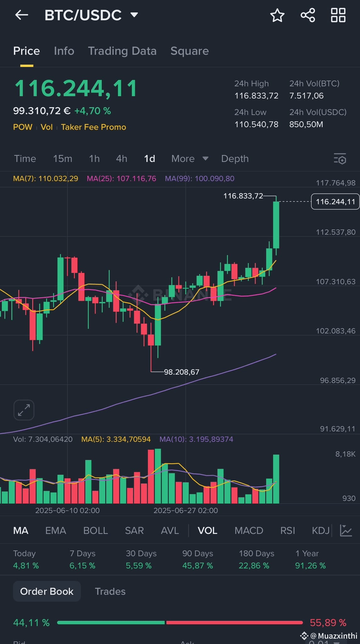Tap the 44,11 % bid percentage
360x644 pixels.
[x=31, y=622]
